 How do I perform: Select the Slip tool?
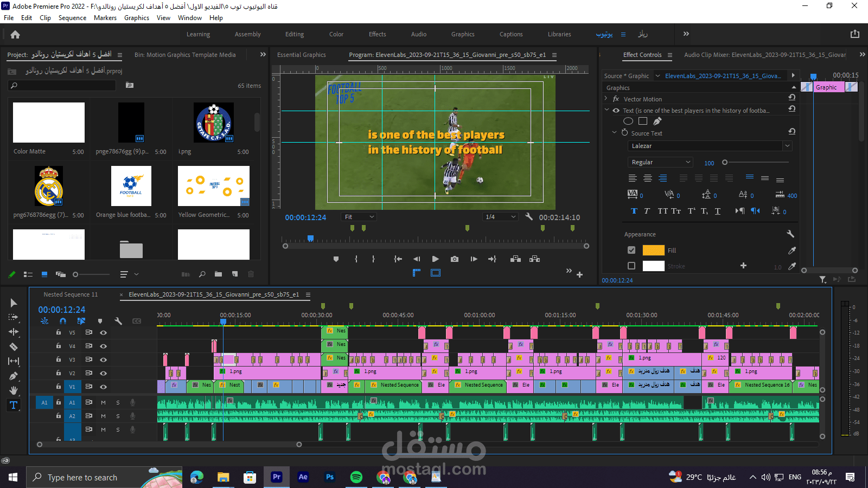point(14,361)
